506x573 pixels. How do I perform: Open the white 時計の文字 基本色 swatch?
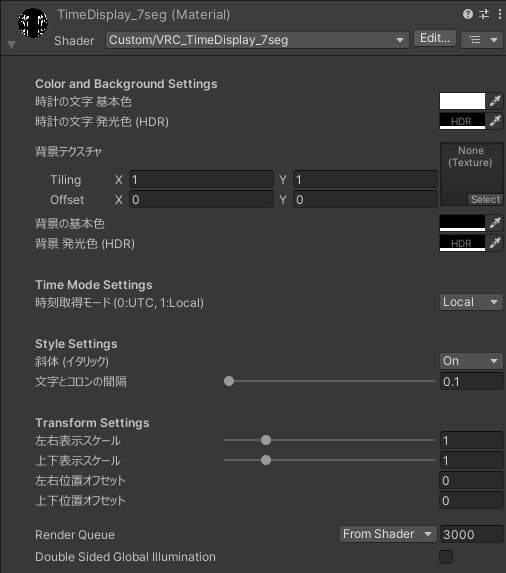[462, 101]
